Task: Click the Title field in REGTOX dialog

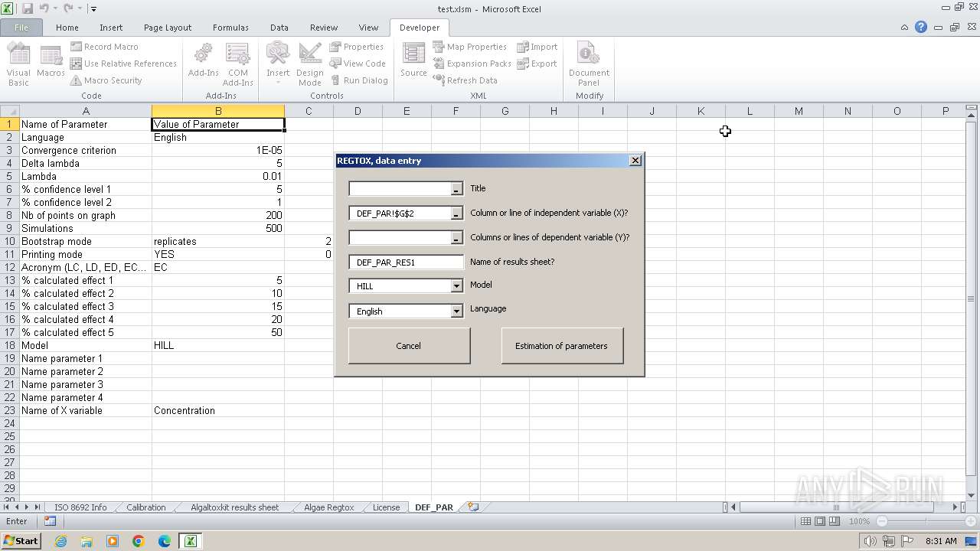Action: click(x=400, y=188)
